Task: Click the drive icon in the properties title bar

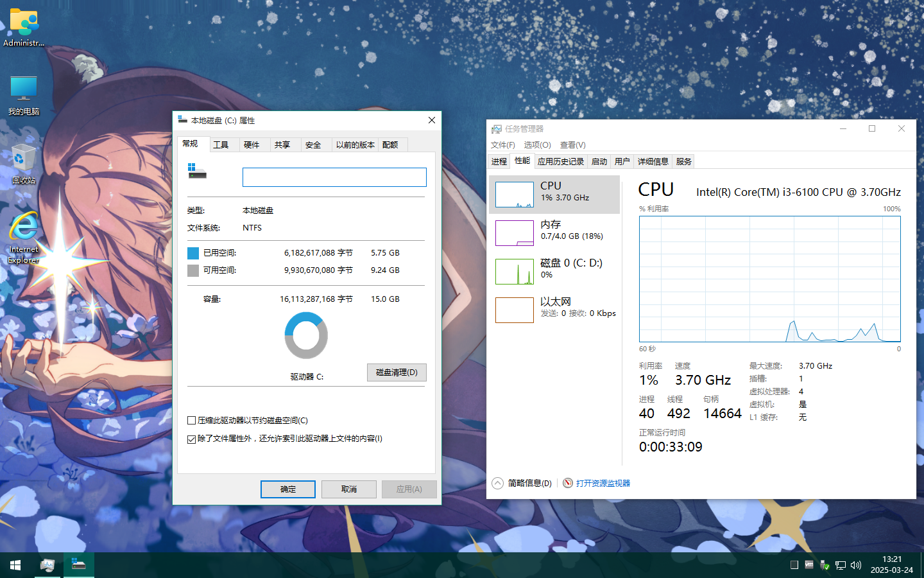Action: pyautogui.click(x=183, y=120)
